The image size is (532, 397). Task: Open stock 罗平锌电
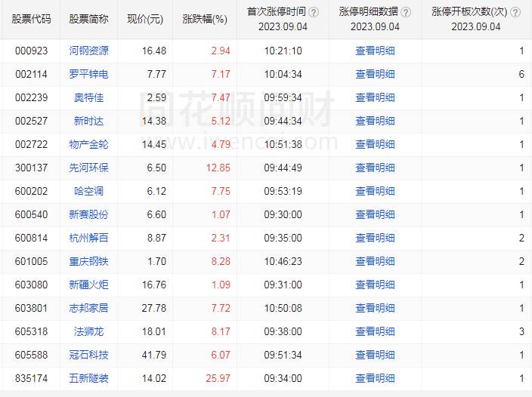89,74
